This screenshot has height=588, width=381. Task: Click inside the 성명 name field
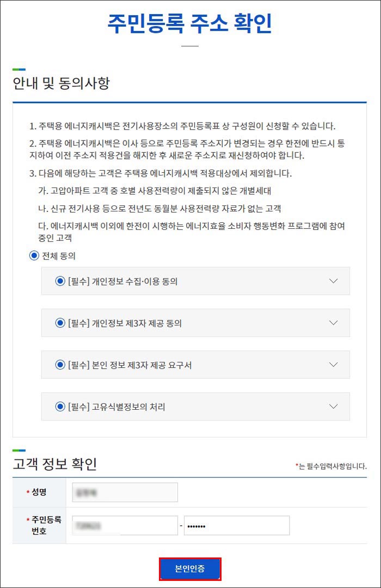point(124,492)
